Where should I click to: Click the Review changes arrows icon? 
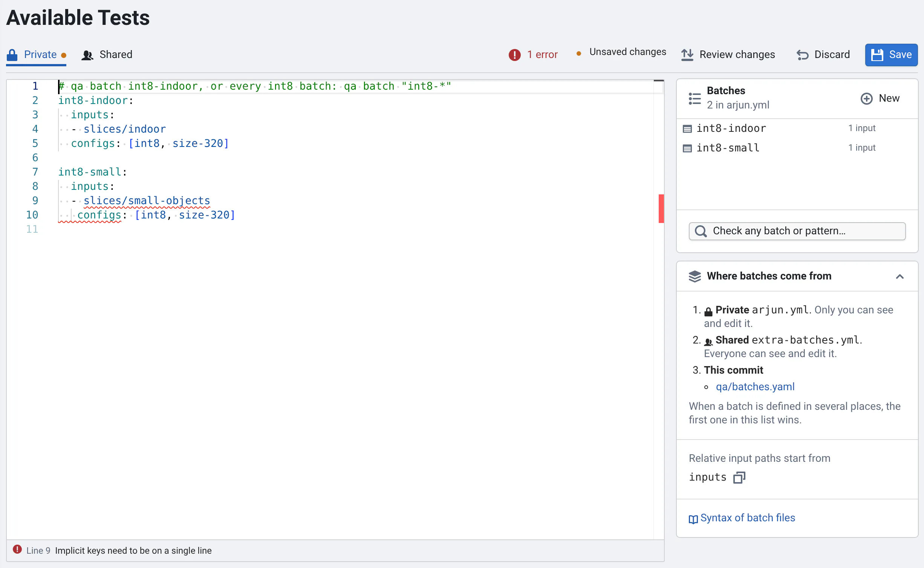[687, 55]
